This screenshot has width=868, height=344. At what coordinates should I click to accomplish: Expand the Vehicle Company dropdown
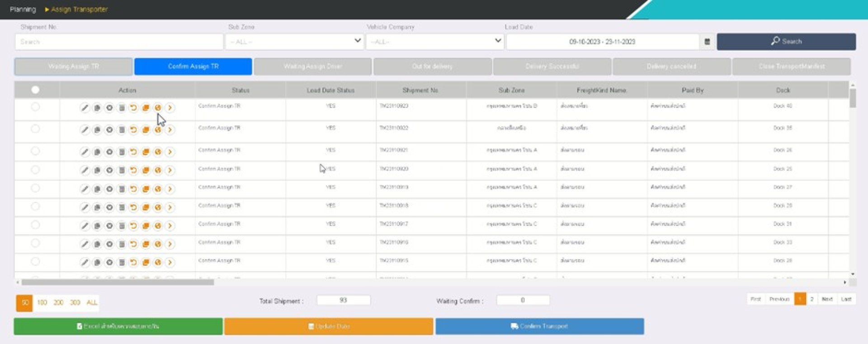435,42
